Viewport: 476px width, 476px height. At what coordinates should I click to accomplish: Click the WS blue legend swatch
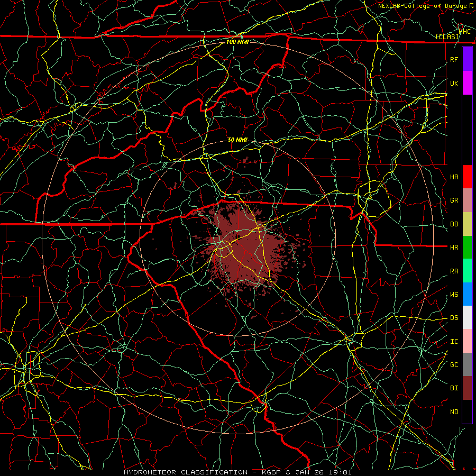467,294
